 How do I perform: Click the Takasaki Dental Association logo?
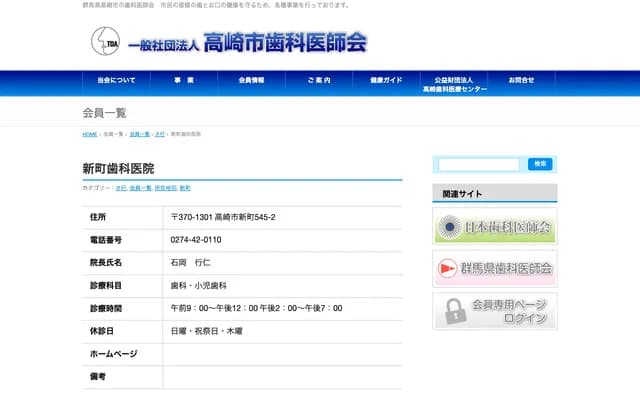click(229, 43)
